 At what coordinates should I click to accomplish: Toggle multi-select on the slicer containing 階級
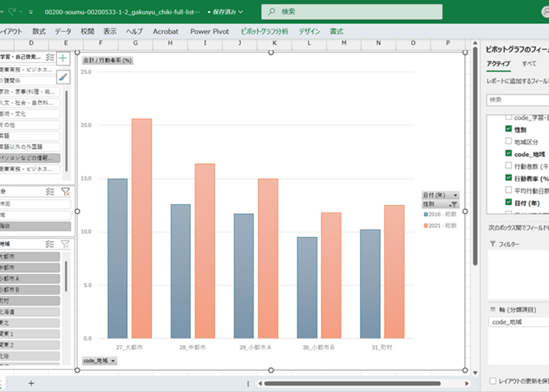coord(50,191)
